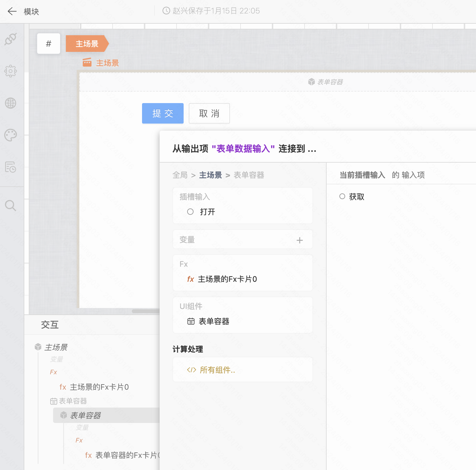Click the 计算处理 heading

tap(188, 349)
